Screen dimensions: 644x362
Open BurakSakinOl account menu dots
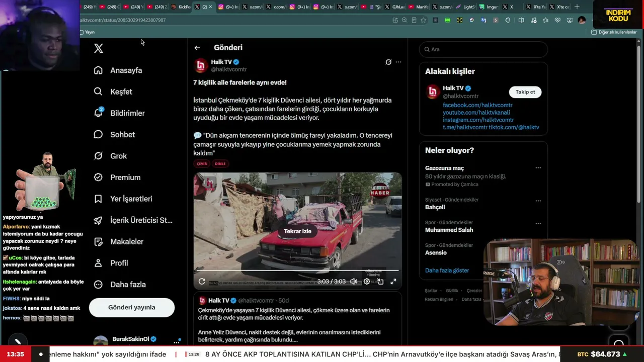177,342
